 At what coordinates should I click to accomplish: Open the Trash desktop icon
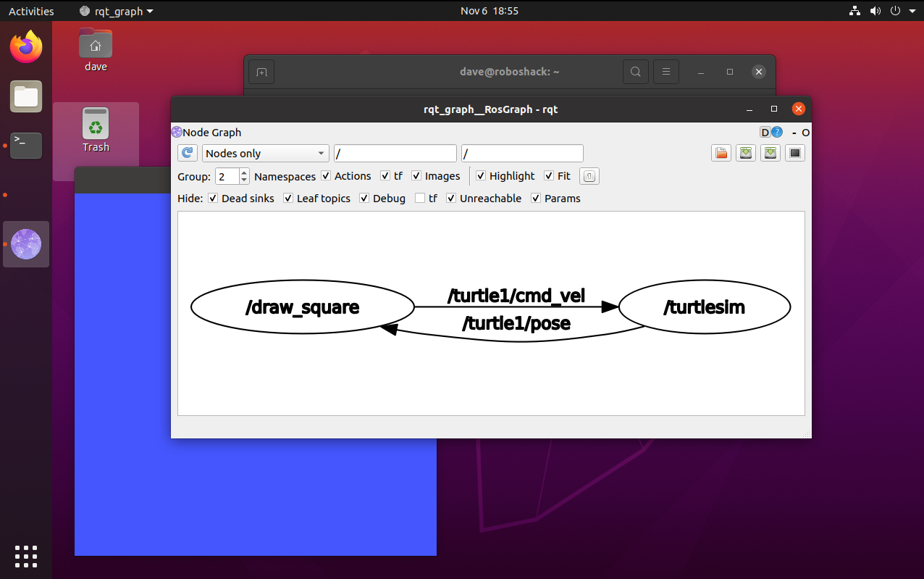[96, 130]
